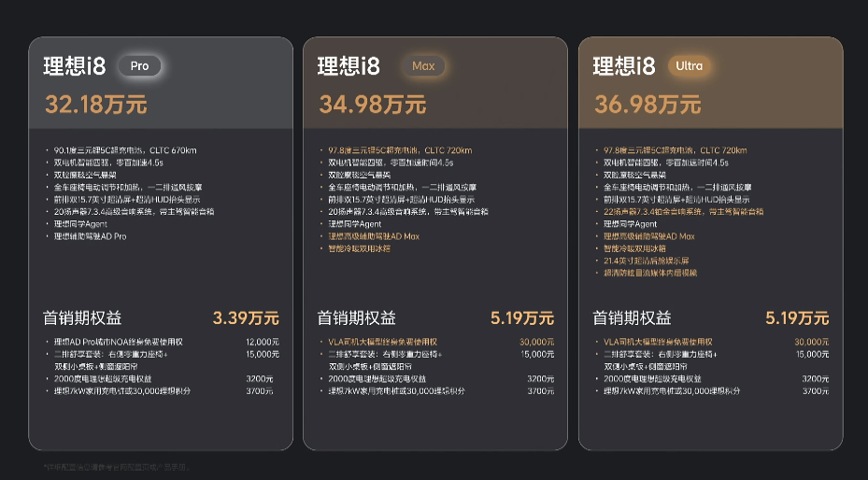Image resolution: width=868 pixels, height=480 pixels.
Task: Click the 流媒体内后视镜 line
Action: pyautogui.click(x=650, y=273)
